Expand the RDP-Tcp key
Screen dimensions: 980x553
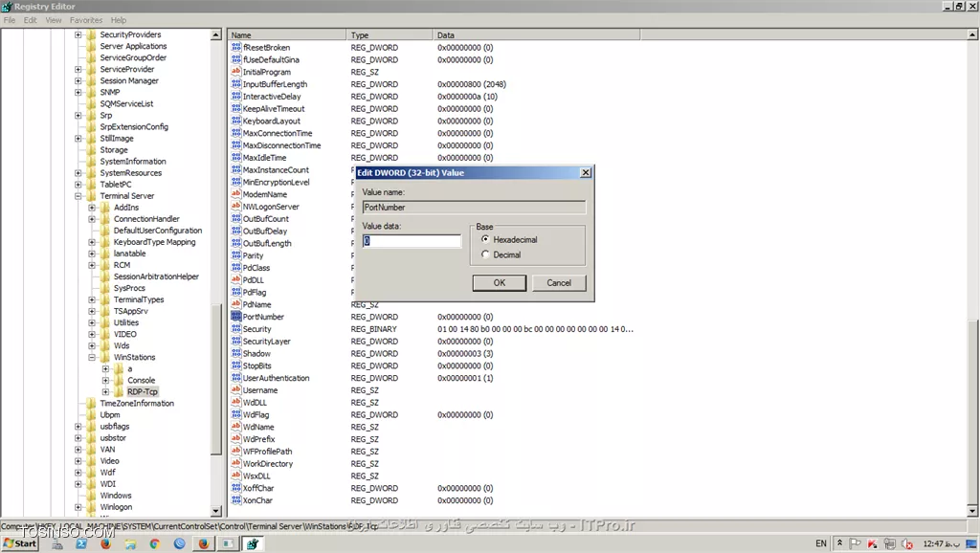point(105,391)
